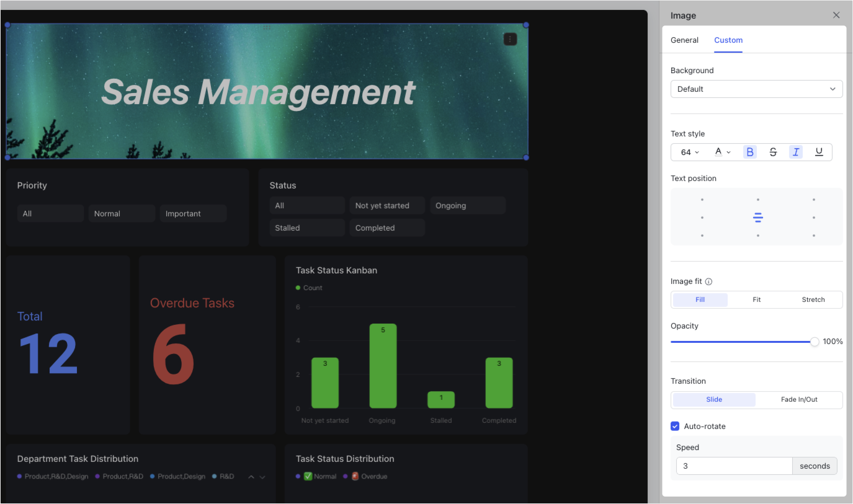Open the text color picker

(723, 152)
